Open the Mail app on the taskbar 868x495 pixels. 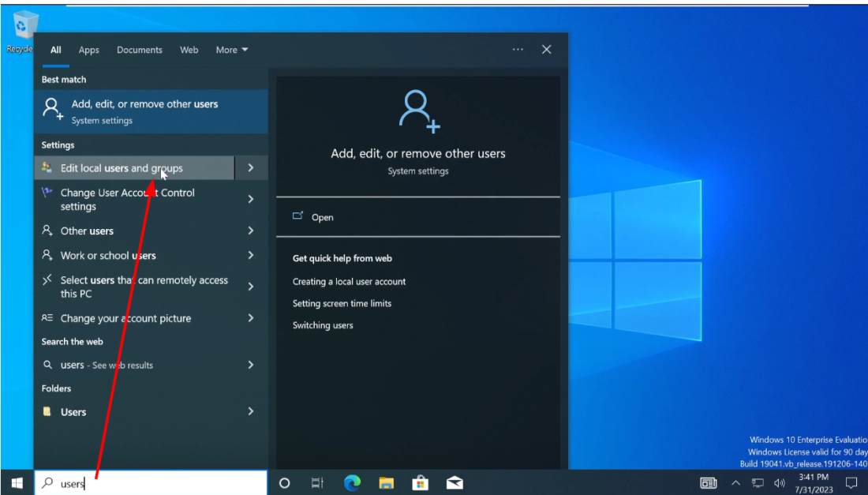point(455,482)
